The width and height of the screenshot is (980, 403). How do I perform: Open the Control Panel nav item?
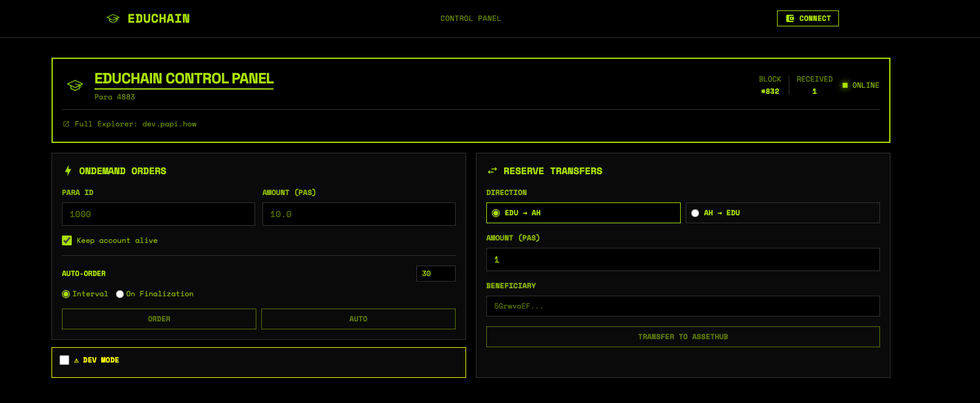[x=470, y=18]
